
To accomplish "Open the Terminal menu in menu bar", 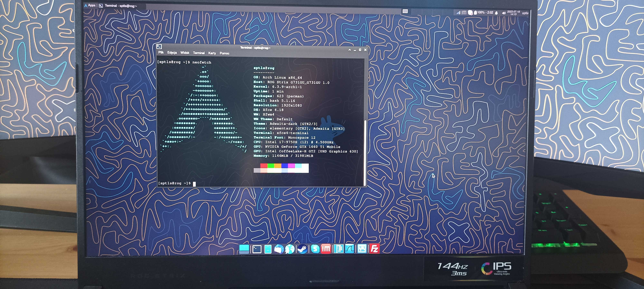I will 199,53.
